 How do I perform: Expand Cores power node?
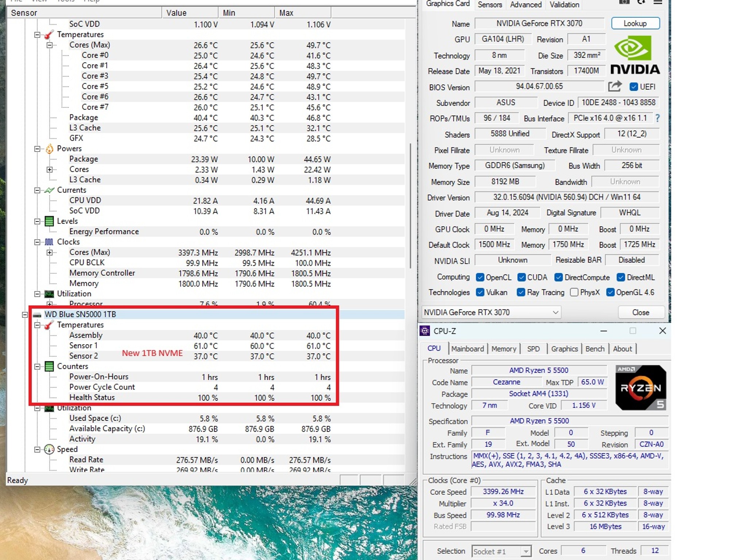click(50, 170)
